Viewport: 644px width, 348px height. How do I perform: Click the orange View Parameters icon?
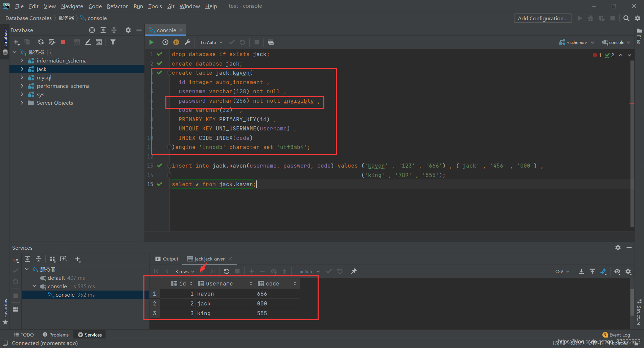pyautogui.click(x=176, y=42)
